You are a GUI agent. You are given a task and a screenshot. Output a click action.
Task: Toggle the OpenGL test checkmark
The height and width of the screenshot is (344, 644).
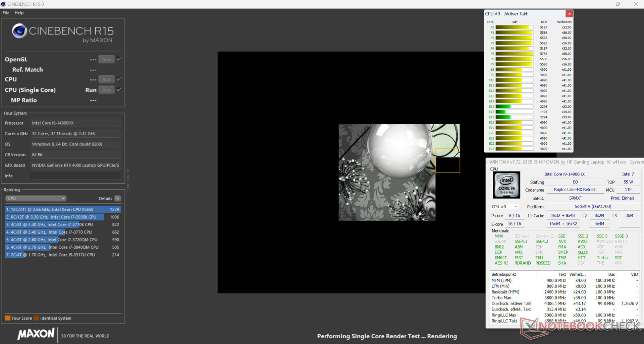tap(119, 59)
